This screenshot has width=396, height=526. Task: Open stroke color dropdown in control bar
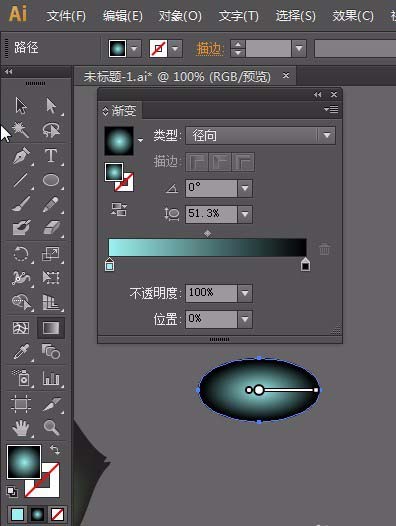click(x=175, y=48)
